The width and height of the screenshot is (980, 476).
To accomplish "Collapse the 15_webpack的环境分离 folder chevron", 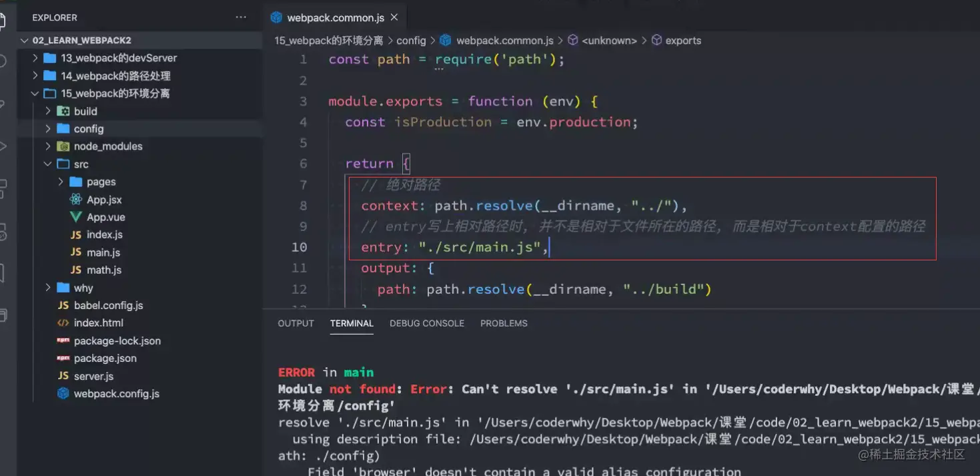I will click(35, 93).
